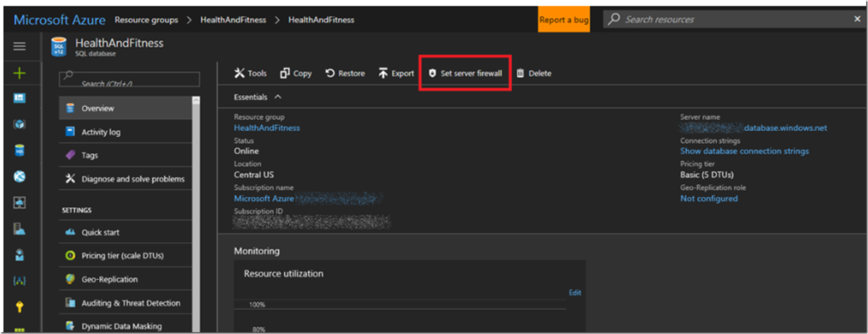Click the HealthAndFitness resource group link
Screen dimensions: 868x334
pos(267,128)
